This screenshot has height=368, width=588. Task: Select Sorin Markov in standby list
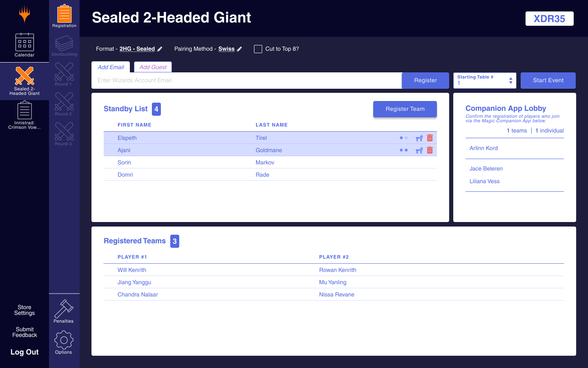click(x=270, y=162)
